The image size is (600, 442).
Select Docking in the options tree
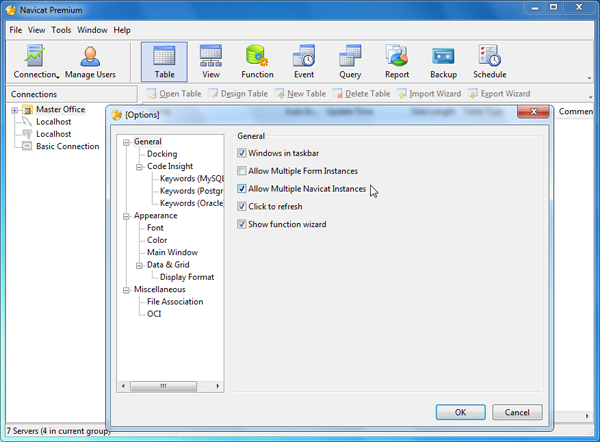[x=162, y=154]
